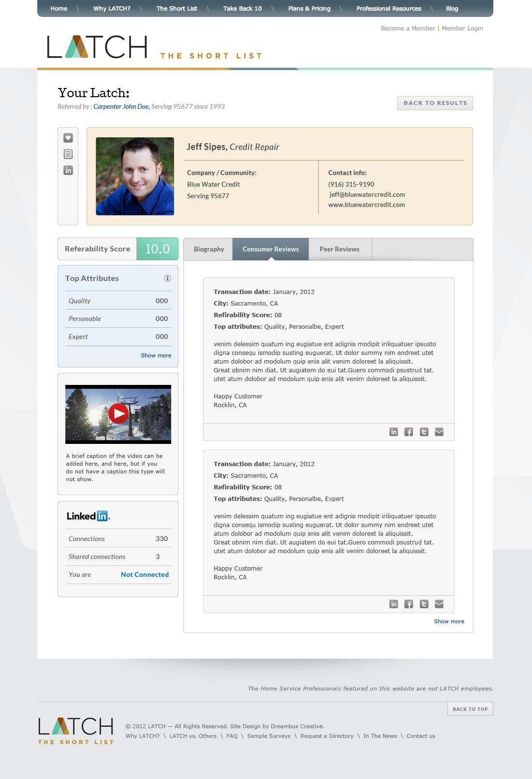Switch to the Peer Reviews tab
The height and width of the screenshot is (779, 532).
[x=340, y=249]
